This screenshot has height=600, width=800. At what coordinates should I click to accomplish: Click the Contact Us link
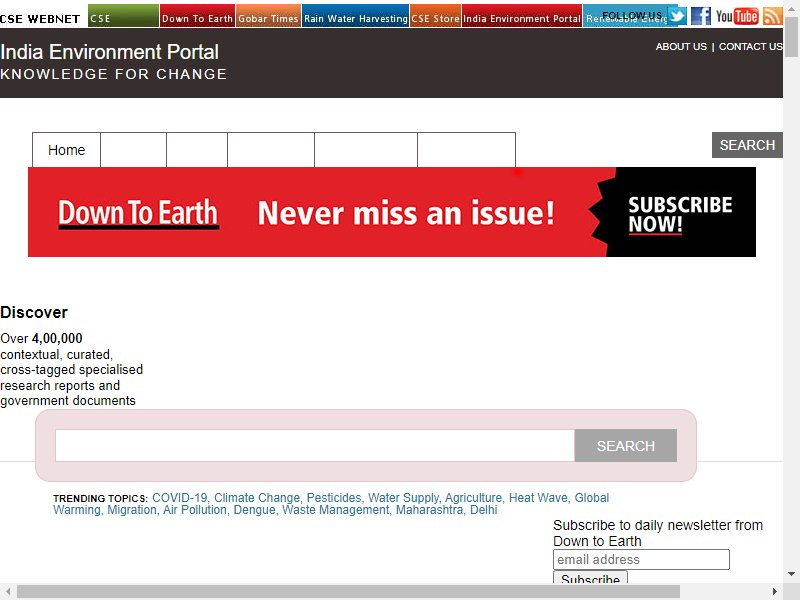point(751,46)
